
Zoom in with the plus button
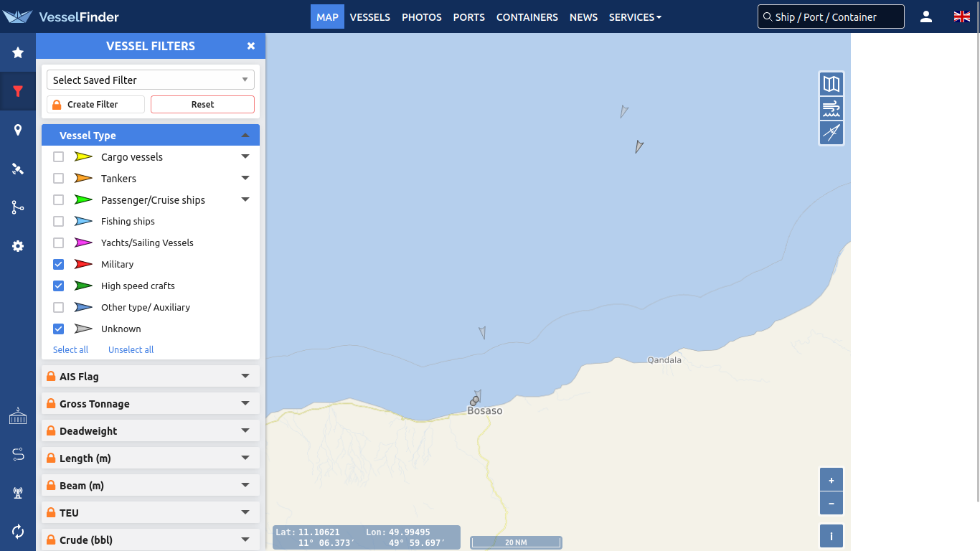[831, 480]
